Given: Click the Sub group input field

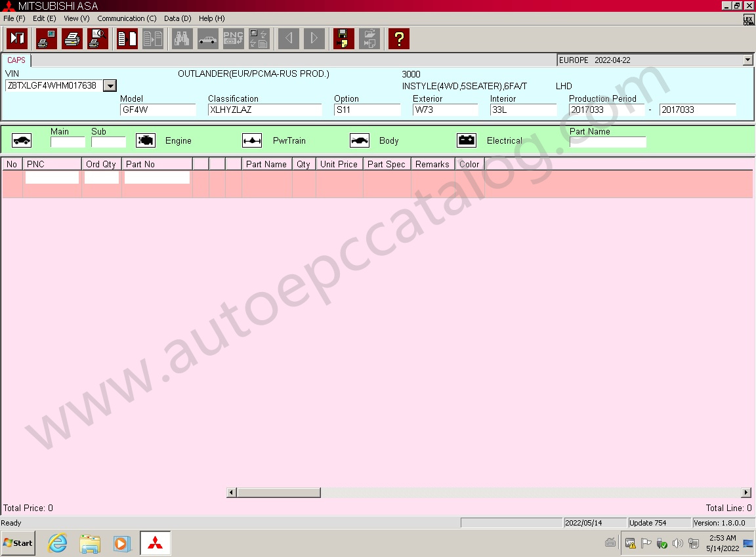Looking at the screenshot, I should (108, 142).
